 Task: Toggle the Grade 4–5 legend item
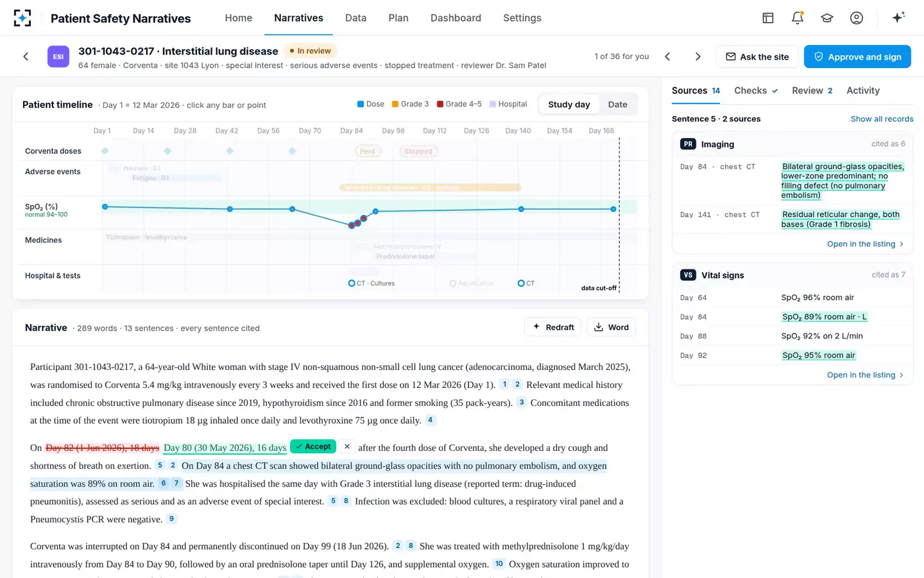[459, 104]
